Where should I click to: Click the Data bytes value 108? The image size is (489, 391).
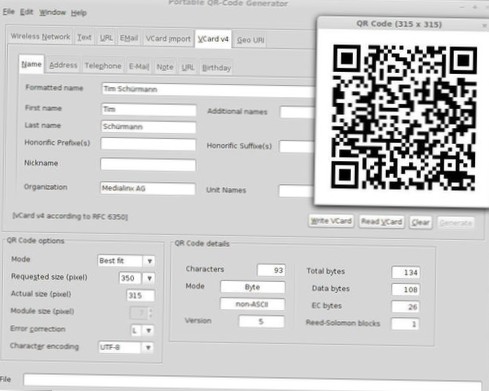pos(405,290)
